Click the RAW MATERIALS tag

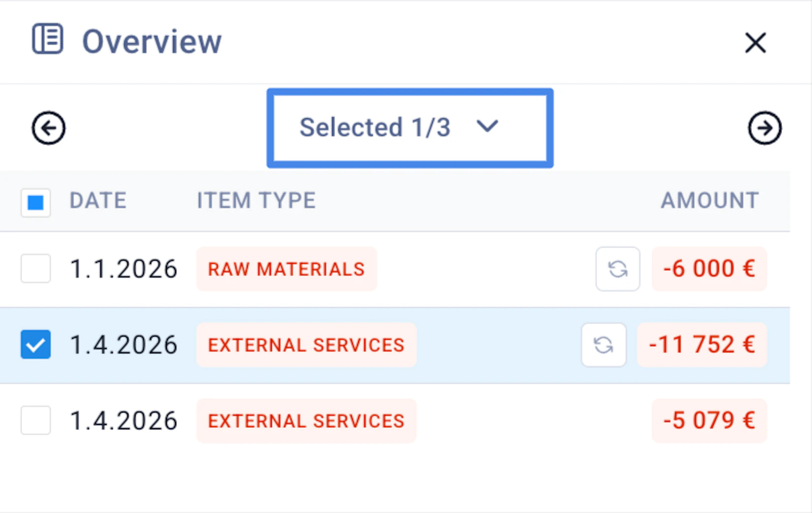286,269
